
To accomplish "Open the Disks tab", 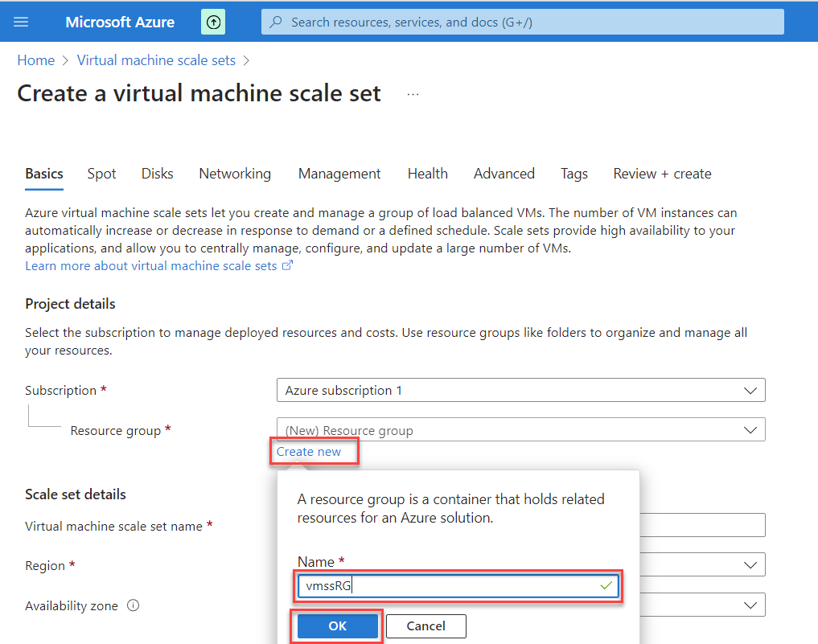I will pyautogui.click(x=157, y=174).
